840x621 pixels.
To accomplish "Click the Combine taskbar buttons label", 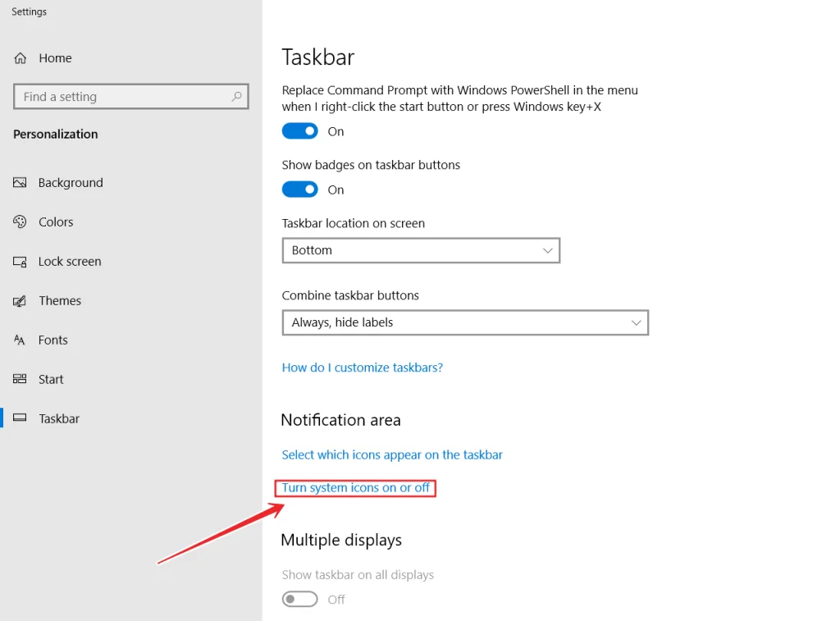I will point(350,295).
